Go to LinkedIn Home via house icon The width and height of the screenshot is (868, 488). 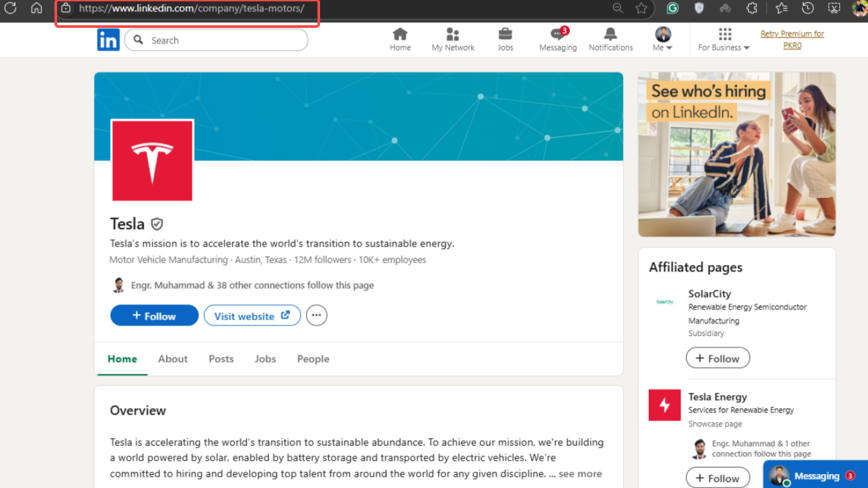(x=400, y=40)
